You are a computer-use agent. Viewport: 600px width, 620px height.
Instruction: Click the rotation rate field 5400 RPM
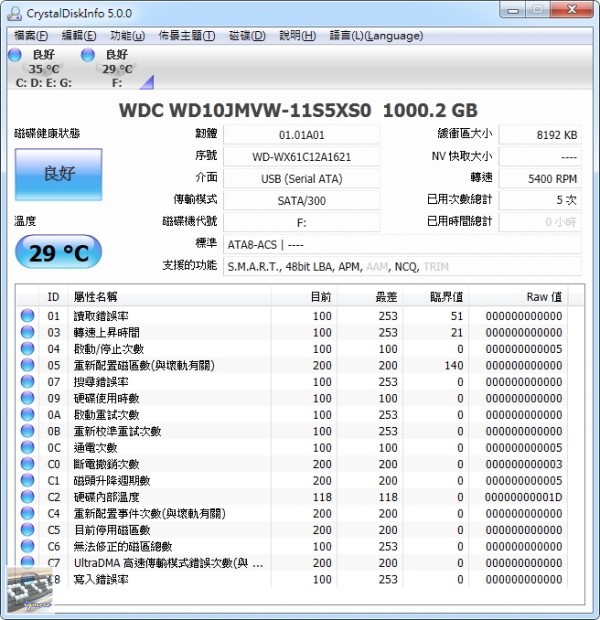(x=540, y=179)
